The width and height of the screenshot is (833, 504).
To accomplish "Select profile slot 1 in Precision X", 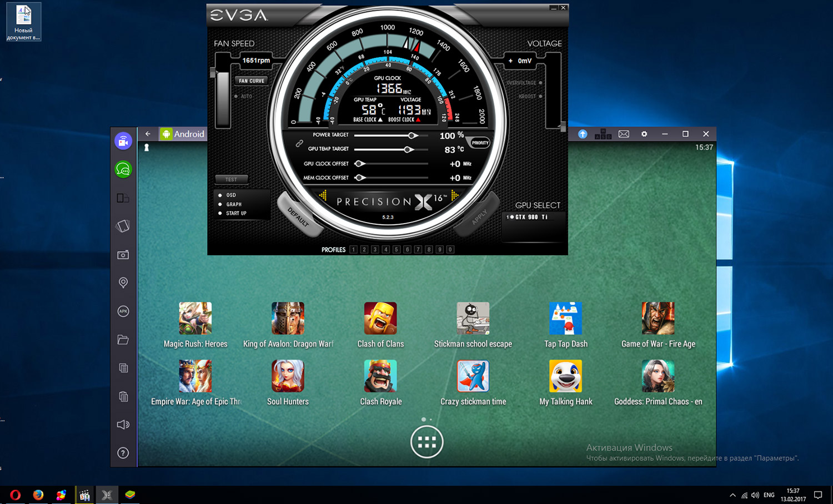I will [353, 250].
